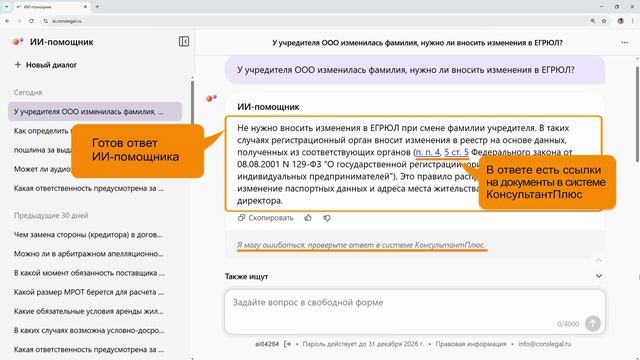Click browser forward arrow
640x360 pixels.
[19, 21]
